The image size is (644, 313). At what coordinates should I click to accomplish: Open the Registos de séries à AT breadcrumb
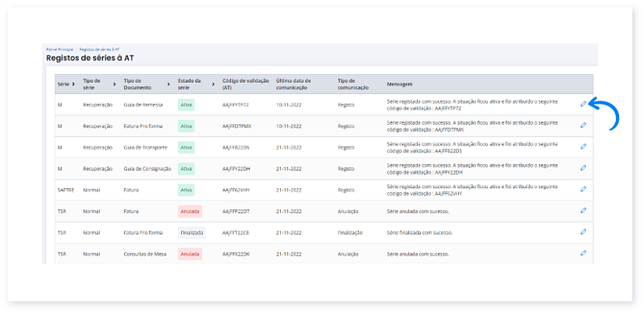coord(99,49)
